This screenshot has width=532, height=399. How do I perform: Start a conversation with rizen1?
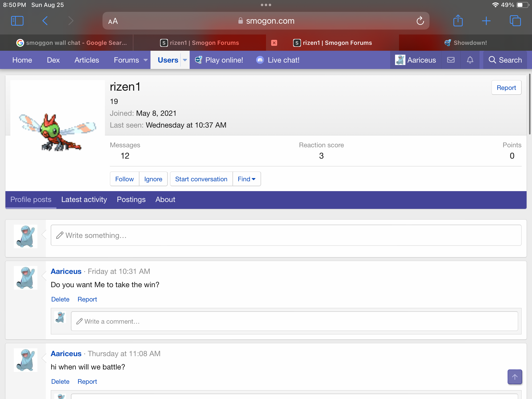(x=201, y=179)
